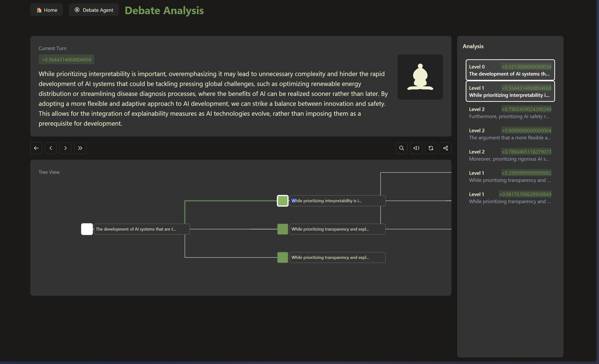Go to previous turn chevron
The image size is (599, 364).
click(51, 148)
